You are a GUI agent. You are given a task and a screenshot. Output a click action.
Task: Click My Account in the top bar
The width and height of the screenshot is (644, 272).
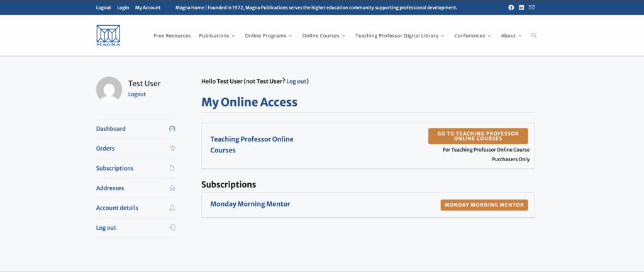148,8
